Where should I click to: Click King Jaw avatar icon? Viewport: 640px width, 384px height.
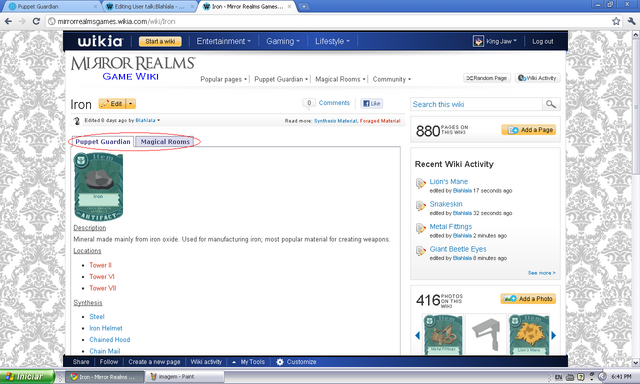coord(478,41)
